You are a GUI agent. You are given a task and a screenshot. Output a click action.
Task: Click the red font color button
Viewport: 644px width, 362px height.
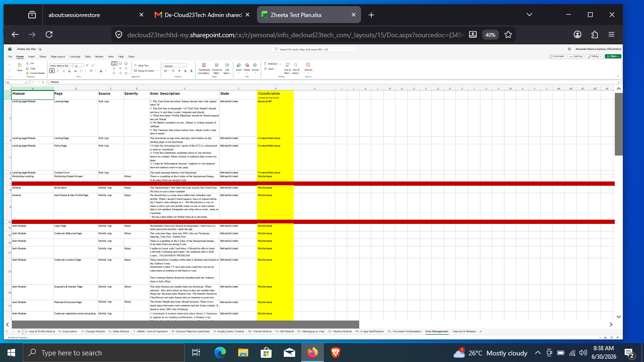point(101,71)
